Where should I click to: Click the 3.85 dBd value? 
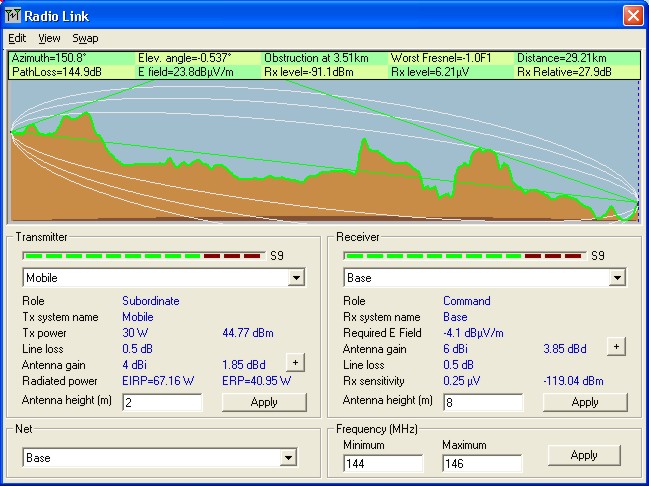(x=565, y=349)
